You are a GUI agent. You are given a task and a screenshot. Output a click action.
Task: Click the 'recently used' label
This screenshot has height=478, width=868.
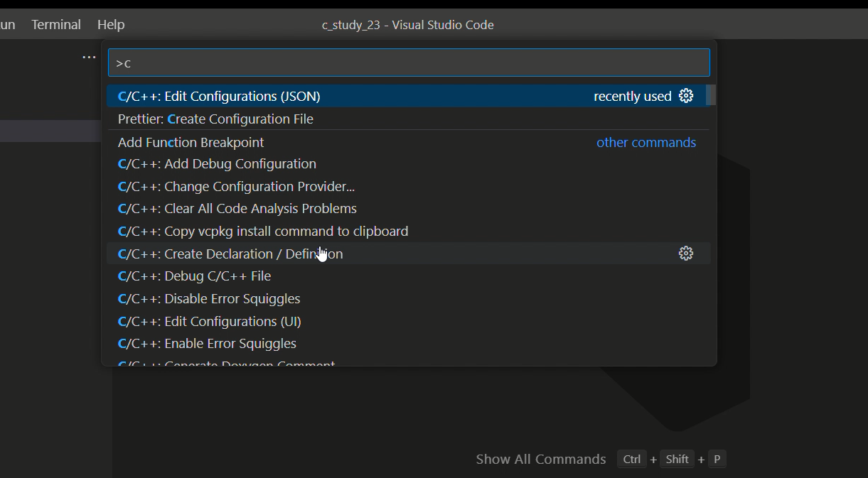tap(633, 96)
